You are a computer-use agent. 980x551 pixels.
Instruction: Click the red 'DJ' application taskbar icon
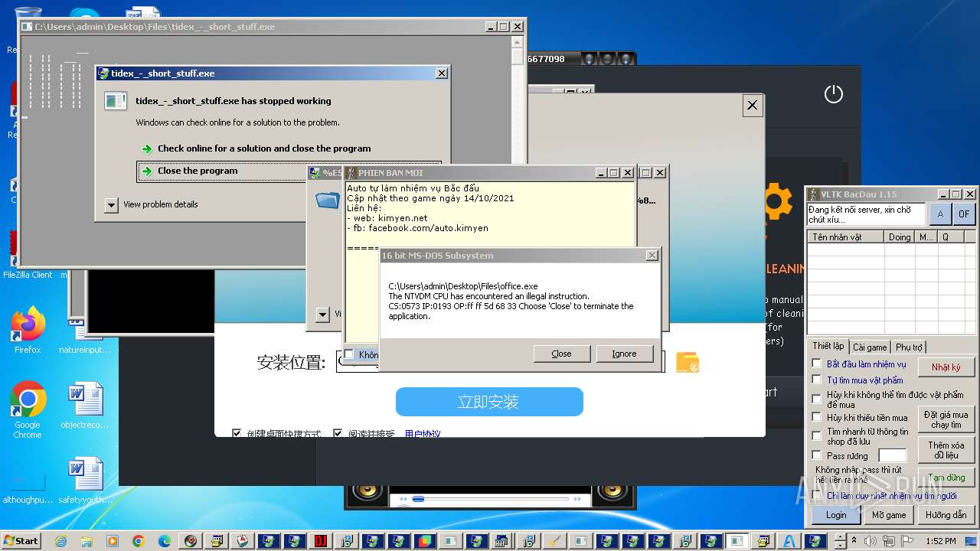point(321,541)
